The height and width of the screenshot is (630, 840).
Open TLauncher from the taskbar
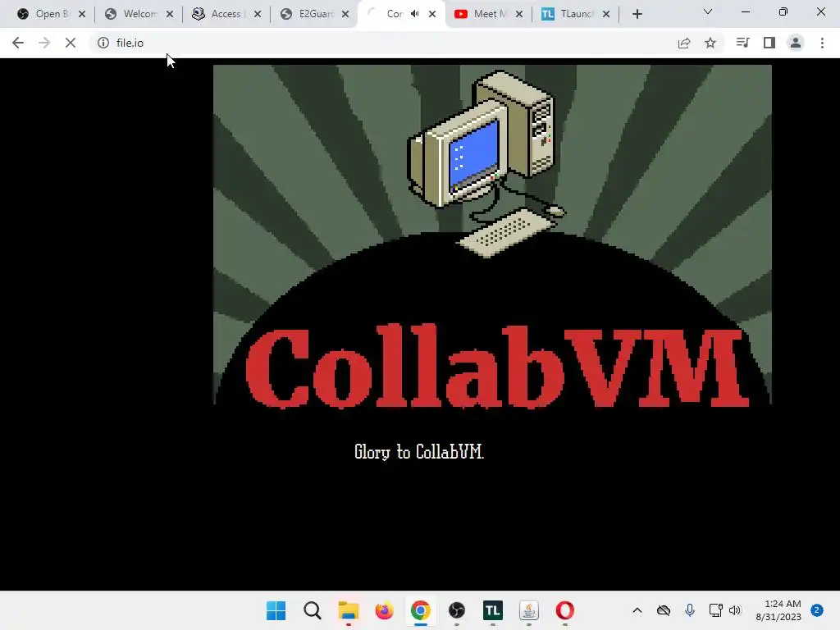(492, 610)
